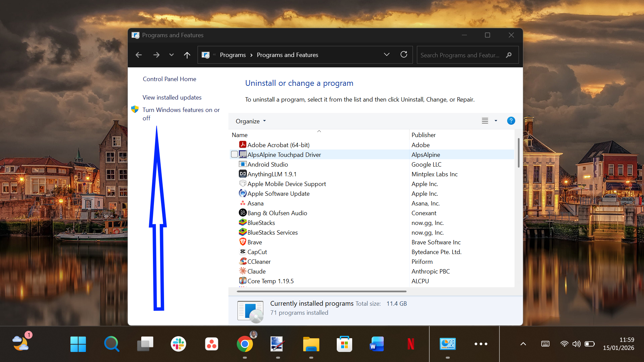This screenshot has height=362, width=644.
Task: Tick the checkbox next to AlpsAlpine Touchpad Driver
Action: point(234,154)
